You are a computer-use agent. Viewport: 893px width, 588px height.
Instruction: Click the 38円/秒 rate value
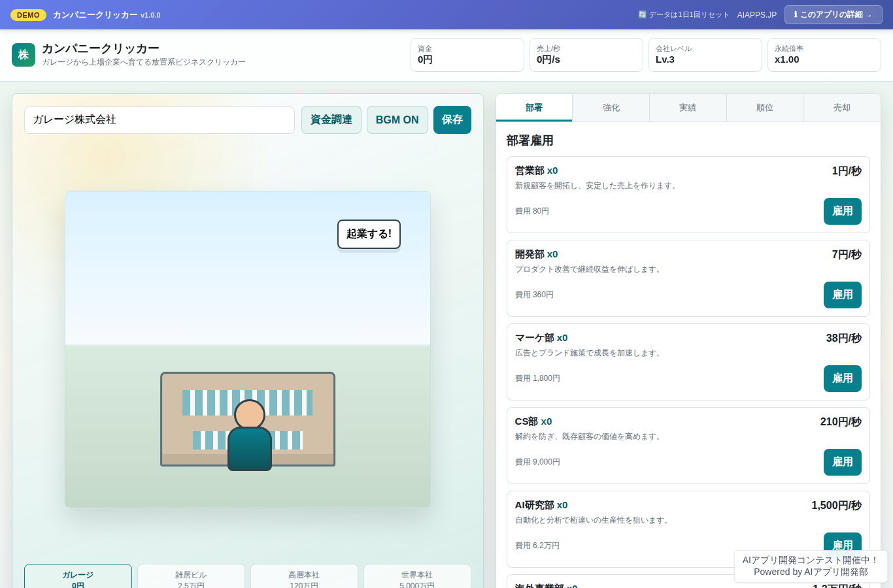[844, 338]
